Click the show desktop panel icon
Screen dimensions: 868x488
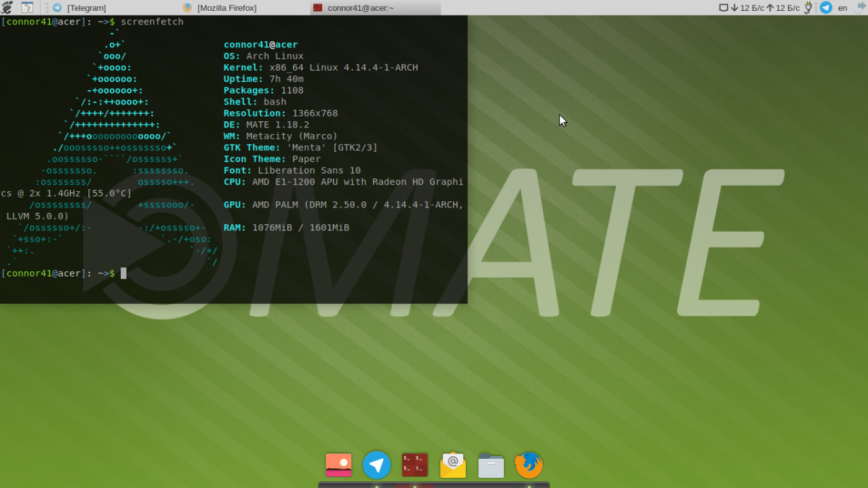click(x=27, y=7)
